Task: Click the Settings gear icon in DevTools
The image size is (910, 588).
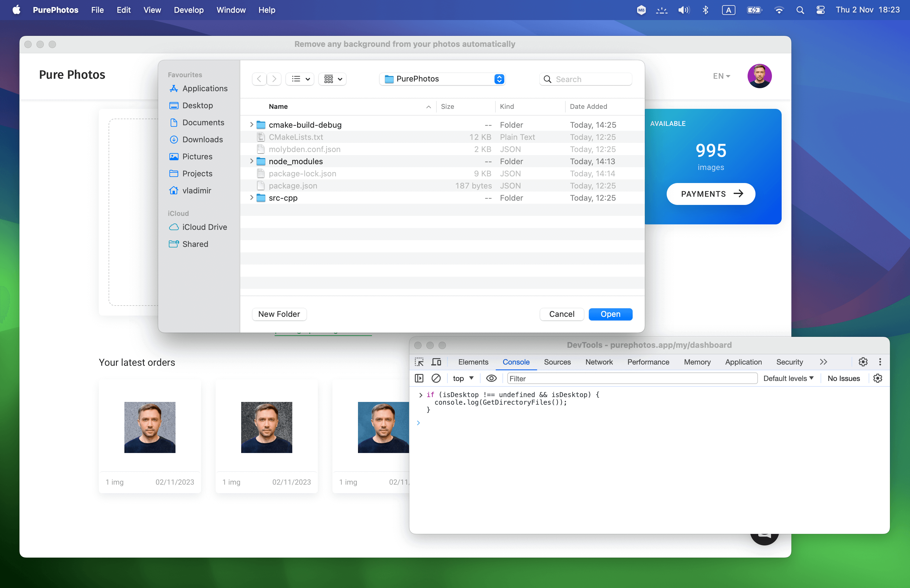Action: [x=862, y=361]
